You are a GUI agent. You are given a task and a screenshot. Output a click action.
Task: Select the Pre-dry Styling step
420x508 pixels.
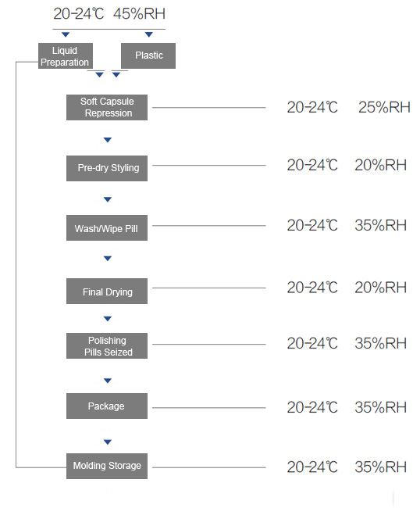(107, 168)
